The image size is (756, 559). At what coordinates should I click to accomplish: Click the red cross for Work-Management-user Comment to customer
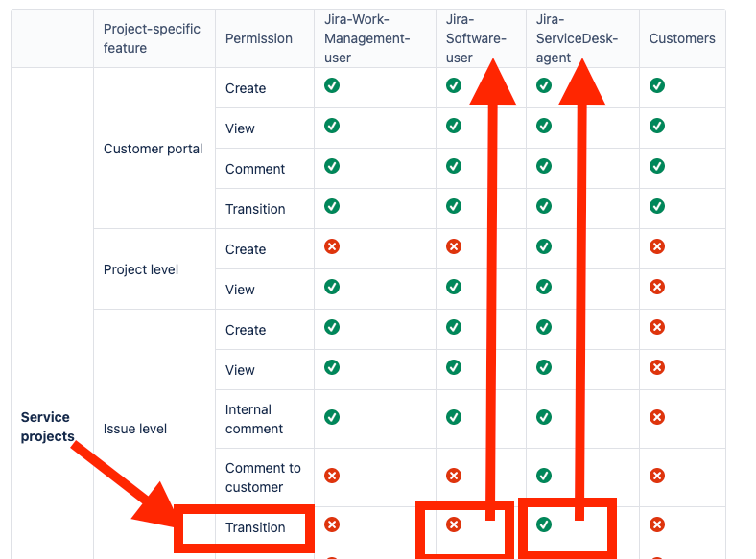[x=332, y=476]
